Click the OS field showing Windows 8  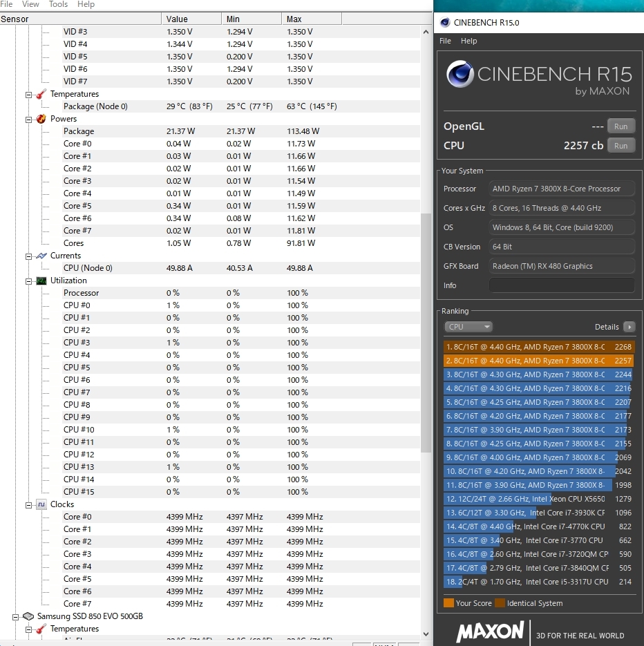click(x=561, y=227)
